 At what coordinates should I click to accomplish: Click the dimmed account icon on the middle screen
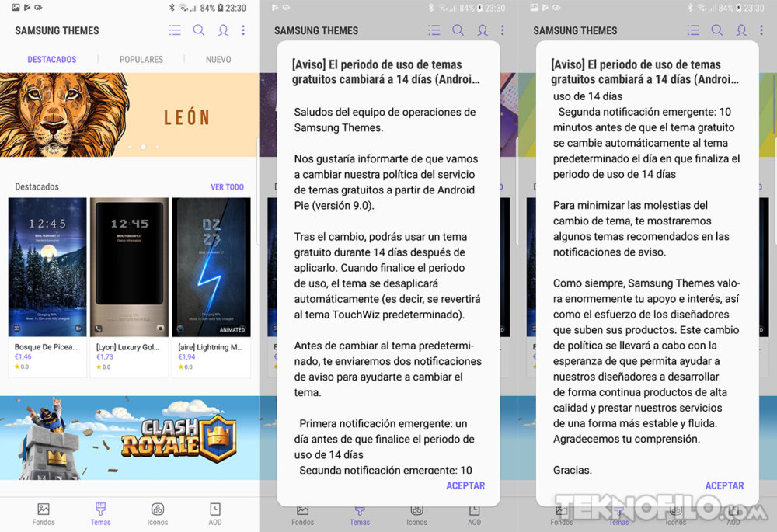tap(483, 30)
